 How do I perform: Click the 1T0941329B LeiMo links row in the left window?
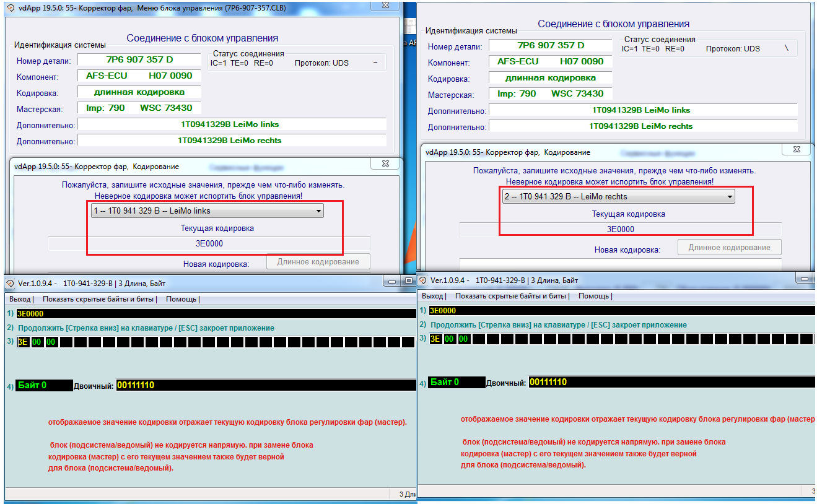click(232, 124)
